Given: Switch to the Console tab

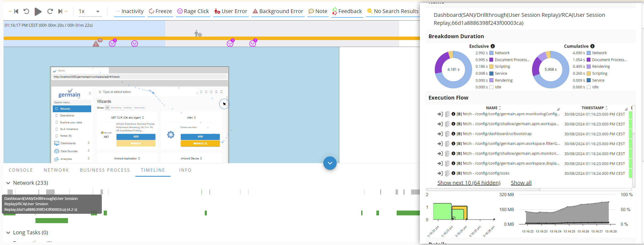Looking at the screenshot, I should click(x=21, y=170).
